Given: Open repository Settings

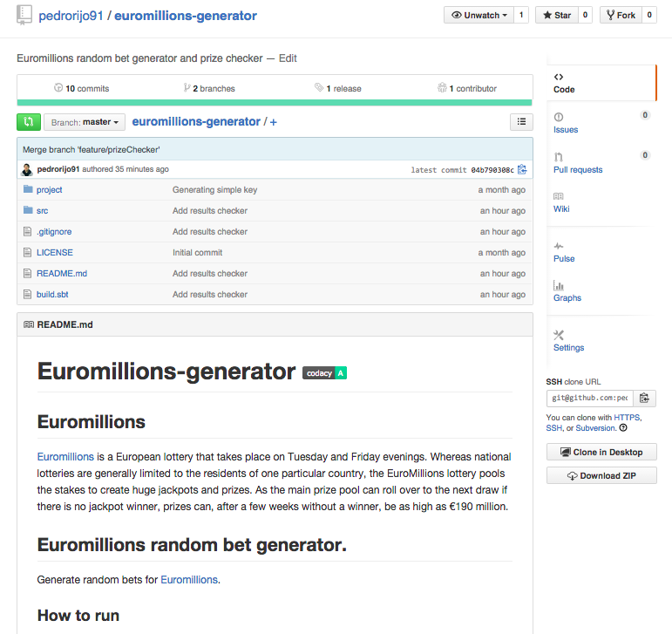Looking at the screenshot, I should [568, 341].
